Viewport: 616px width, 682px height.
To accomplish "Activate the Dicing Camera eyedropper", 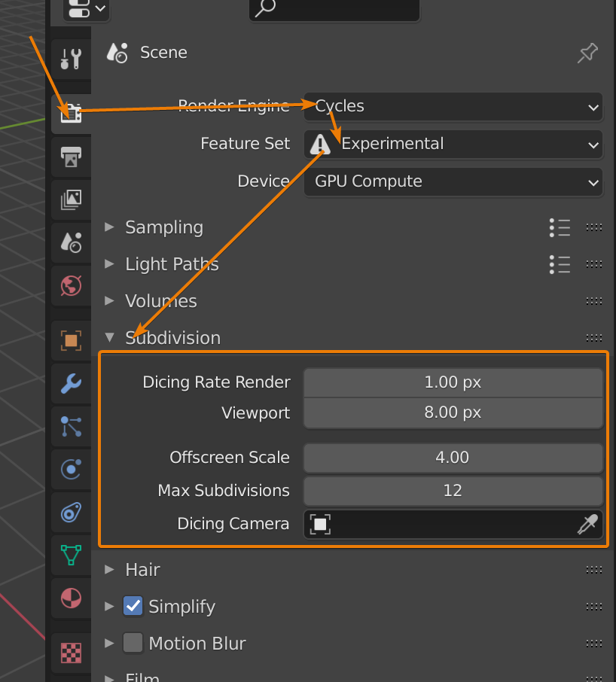I will tap(588, 524).
